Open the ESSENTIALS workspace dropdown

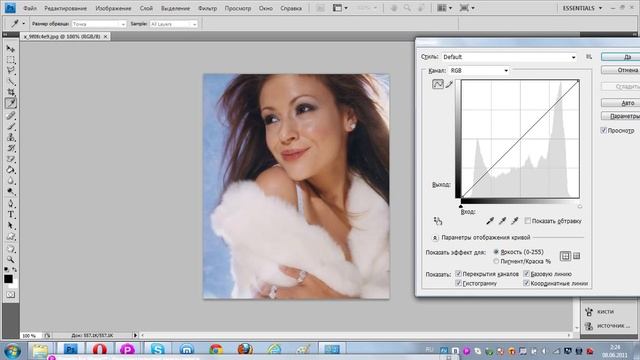[582, 8]
